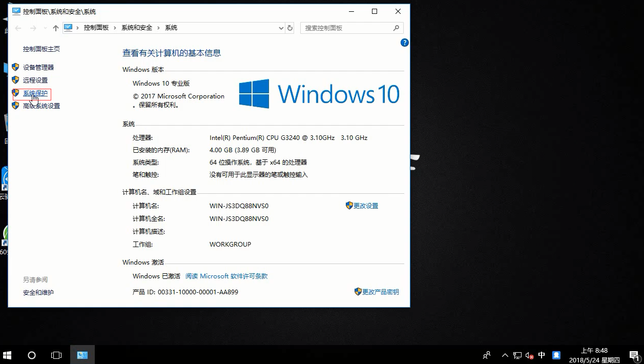Click the search magnifier icon
644x364 pixels.
(396, 28)
